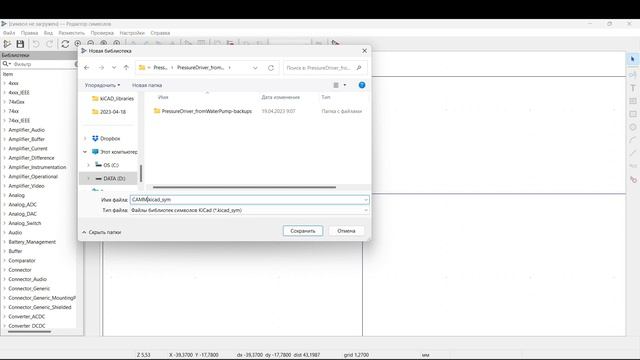Click Скрыть папки toggle

[x=102, y=232]
